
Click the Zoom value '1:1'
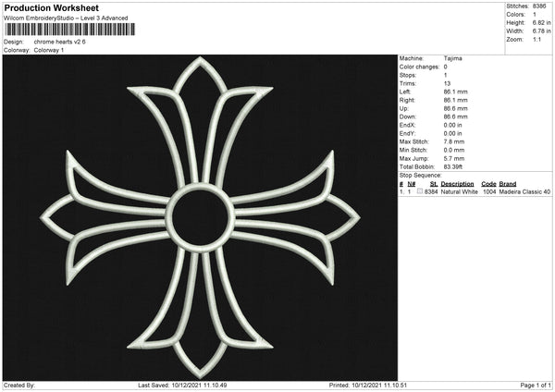pyautogui.click(x=536, y=40)
